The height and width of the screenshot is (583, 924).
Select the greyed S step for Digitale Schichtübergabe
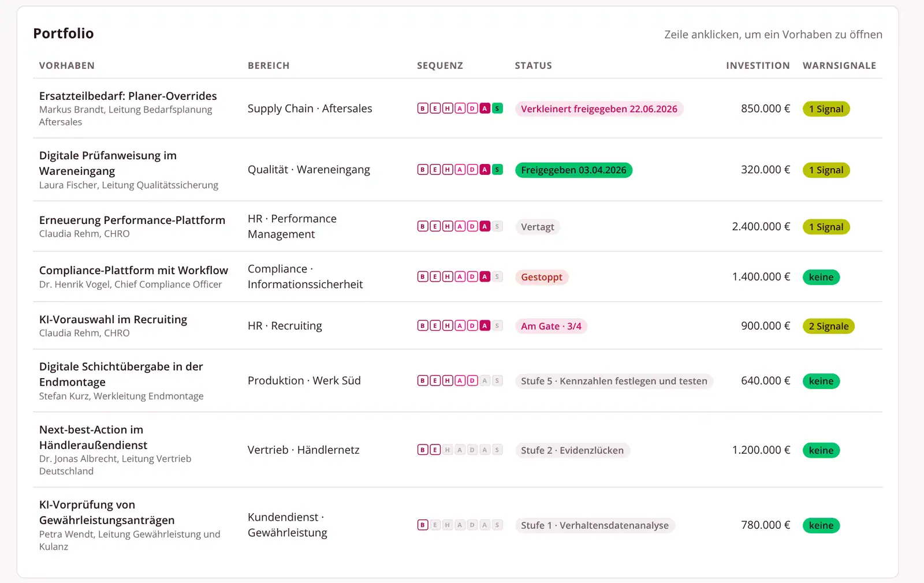click(497, 380)
